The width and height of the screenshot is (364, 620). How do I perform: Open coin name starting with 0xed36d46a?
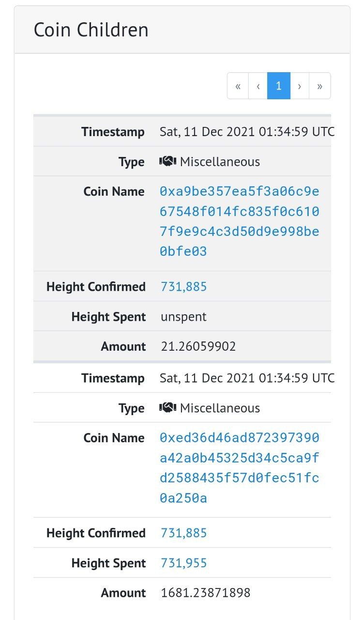240,468
